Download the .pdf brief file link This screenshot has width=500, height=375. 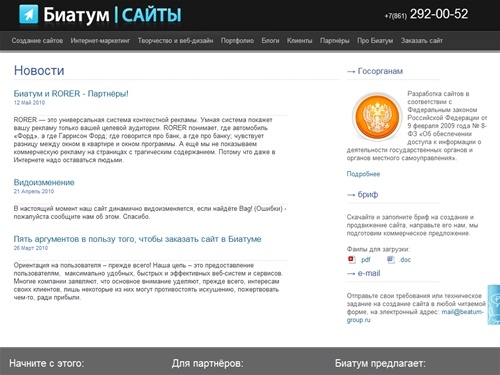coord(365,260)
